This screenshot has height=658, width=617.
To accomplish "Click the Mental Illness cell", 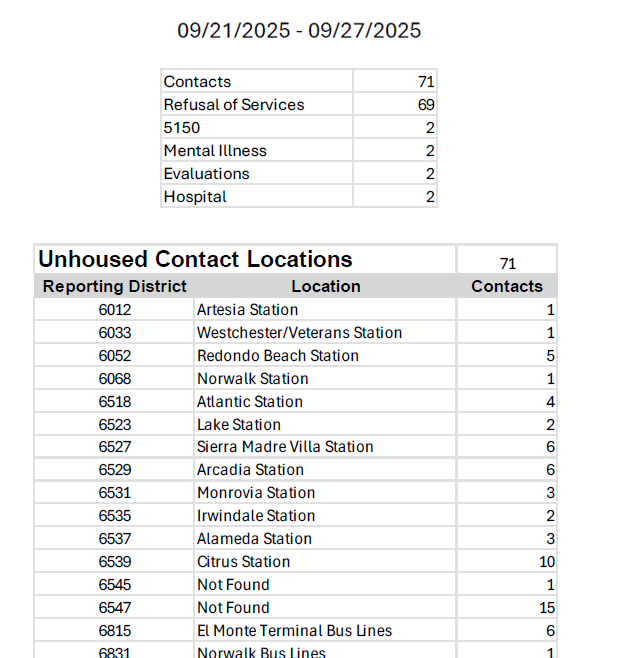I will coord(215,151).
